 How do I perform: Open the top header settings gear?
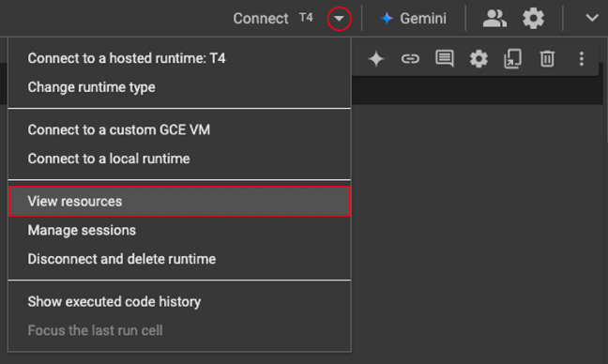(x=533, y=18)
